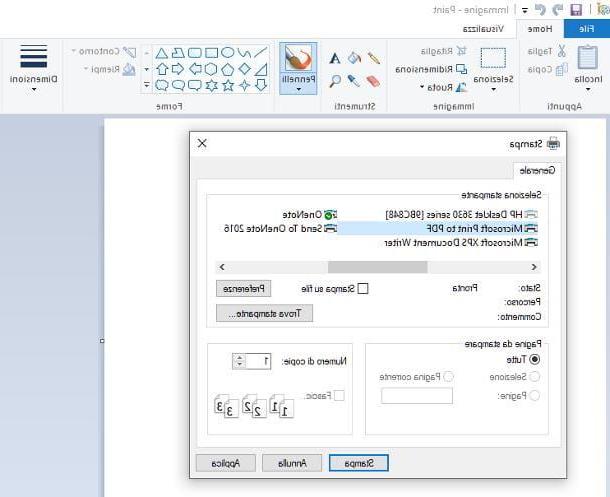Expand the Incolla dropdown arrow
610x497 pixels.
tap(588, 89)
